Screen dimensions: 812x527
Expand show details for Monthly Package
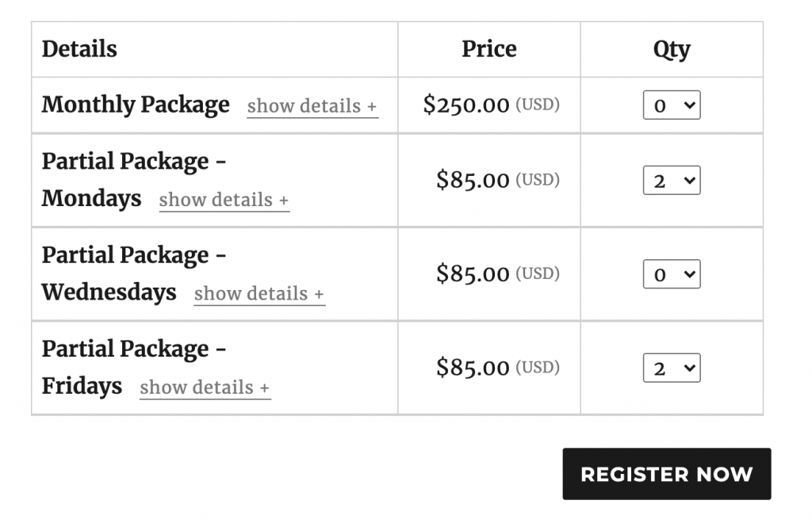[x=312, y=106]
